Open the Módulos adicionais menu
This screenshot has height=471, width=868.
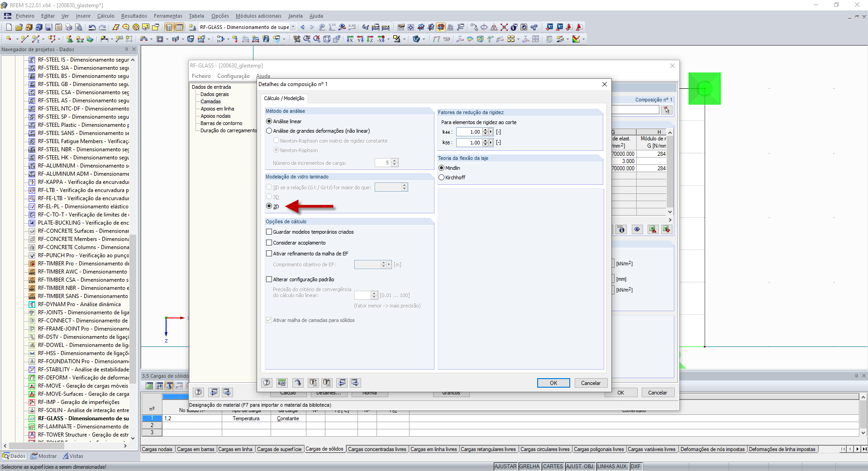point(258,16)
